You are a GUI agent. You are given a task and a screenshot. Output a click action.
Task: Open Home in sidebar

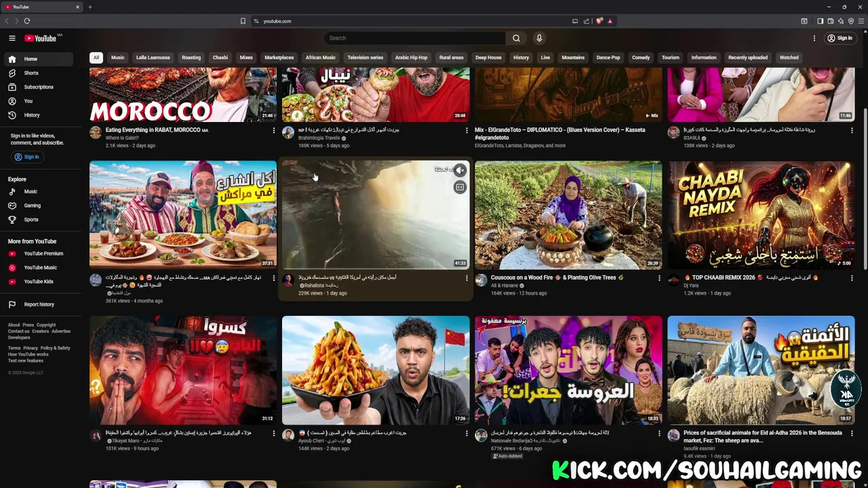[x=37, y=59]
